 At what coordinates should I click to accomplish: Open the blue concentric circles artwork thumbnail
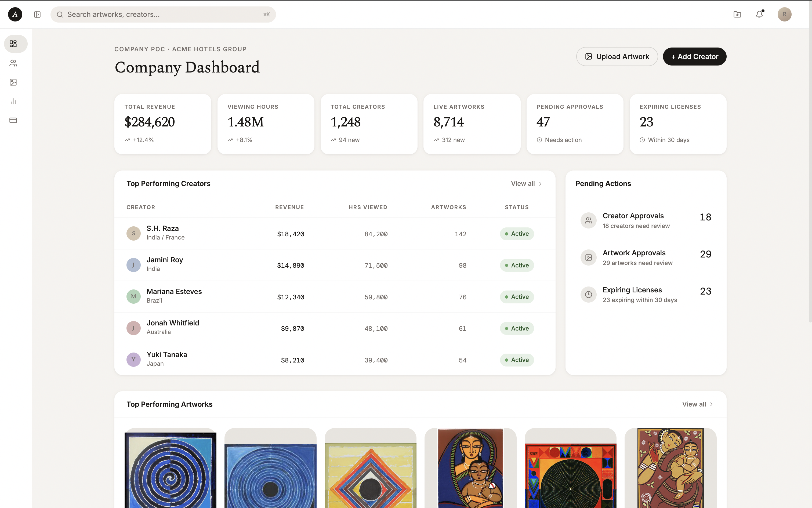coord(270,468)
